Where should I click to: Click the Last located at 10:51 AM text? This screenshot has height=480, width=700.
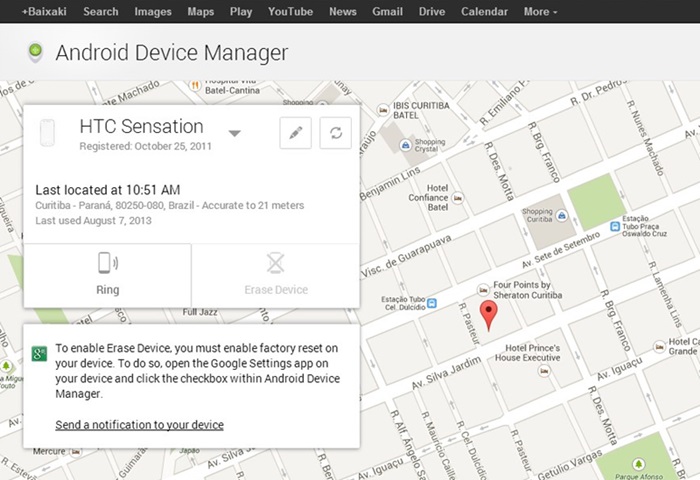[x=108, y=190]
